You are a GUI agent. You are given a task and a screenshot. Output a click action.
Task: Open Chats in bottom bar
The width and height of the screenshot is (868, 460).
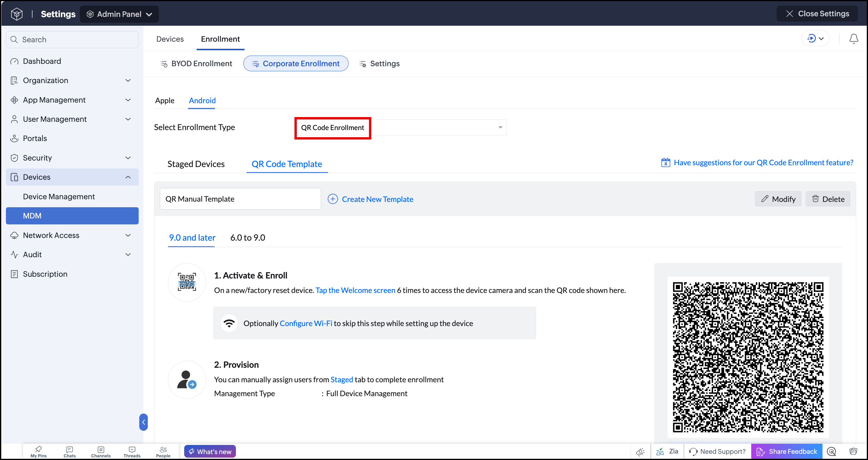click(x=70, y=452)
